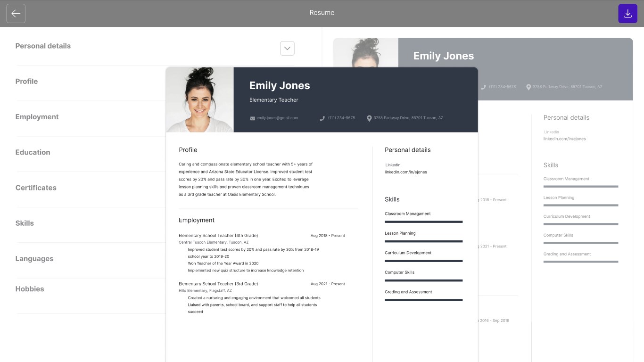Click the email envelope icon beside emily.jones@gmail.com

253,118
